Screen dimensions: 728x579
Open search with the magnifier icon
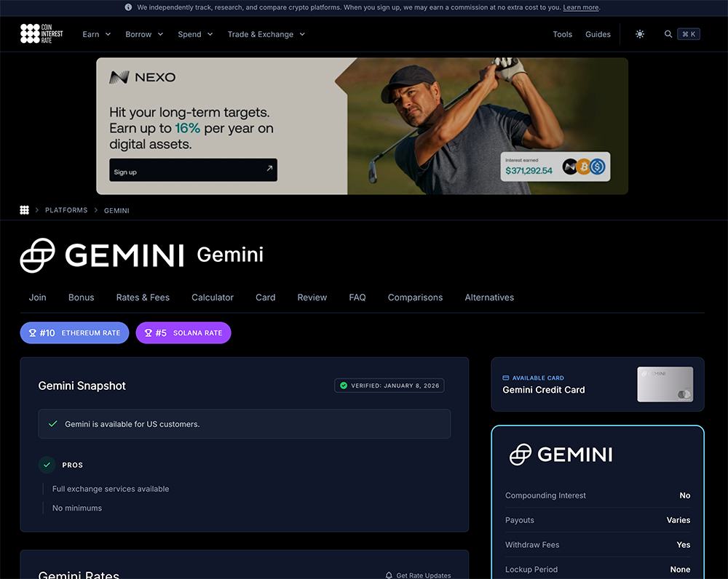tap(668, 34)
